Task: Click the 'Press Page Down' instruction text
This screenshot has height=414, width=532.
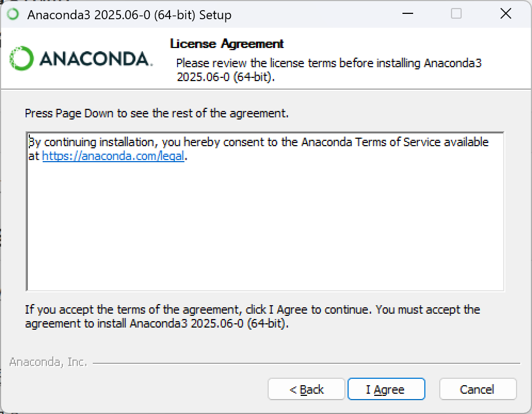Action: 157,113
